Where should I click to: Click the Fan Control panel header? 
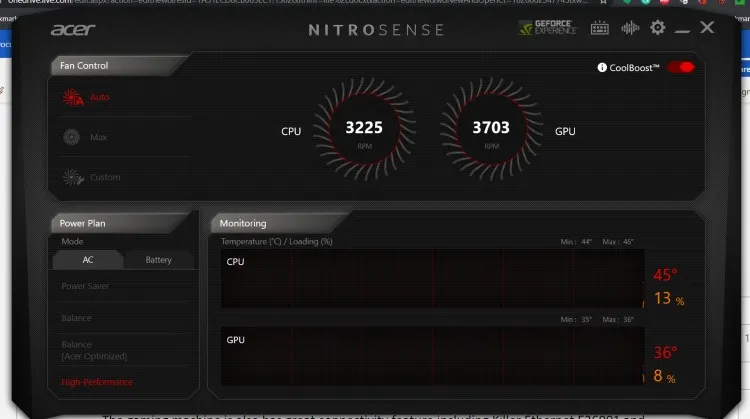coord(120,66)
